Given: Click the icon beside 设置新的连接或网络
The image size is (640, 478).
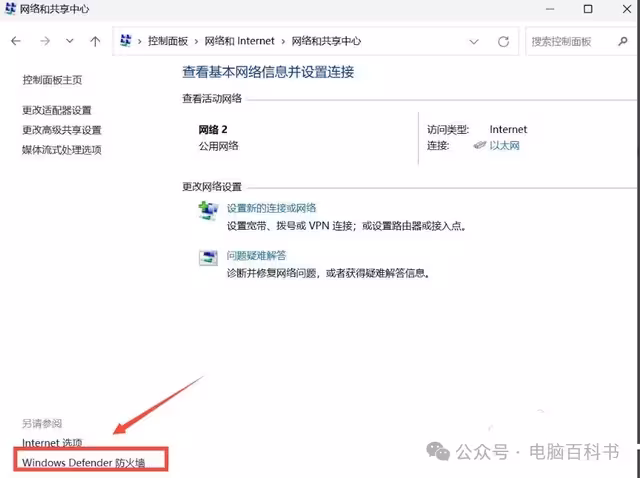Looking at the screenshot, I should pos(209,210).
